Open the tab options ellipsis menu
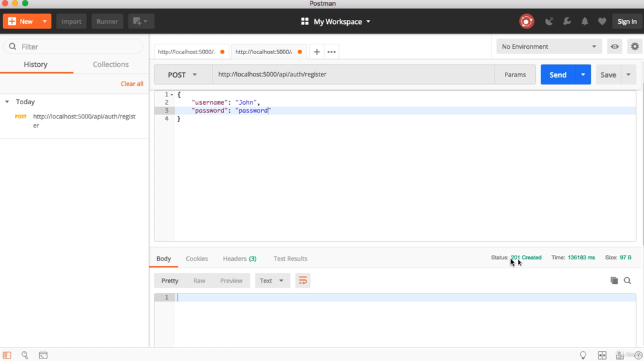Screen dimensions: 644x361 click(332, 51)
